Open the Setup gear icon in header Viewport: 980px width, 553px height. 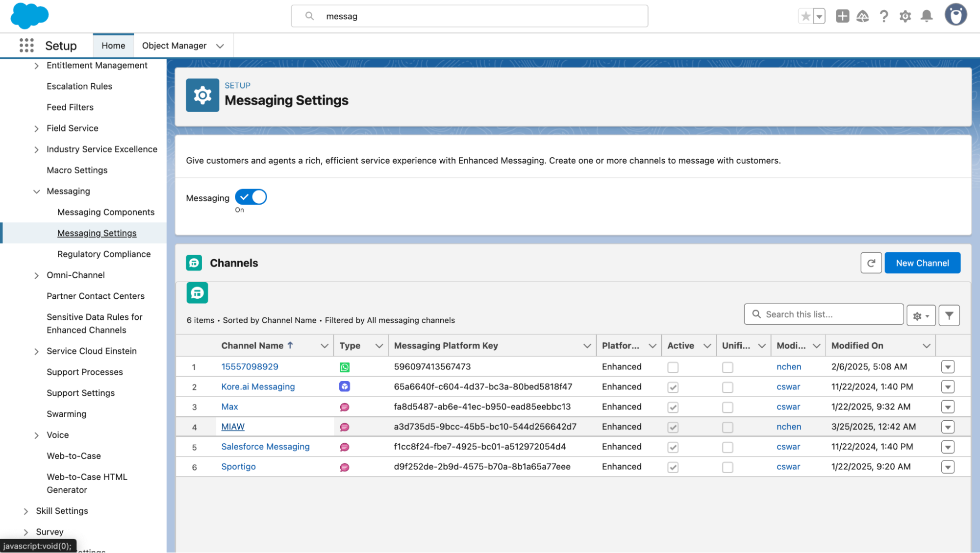click(905, 16)
